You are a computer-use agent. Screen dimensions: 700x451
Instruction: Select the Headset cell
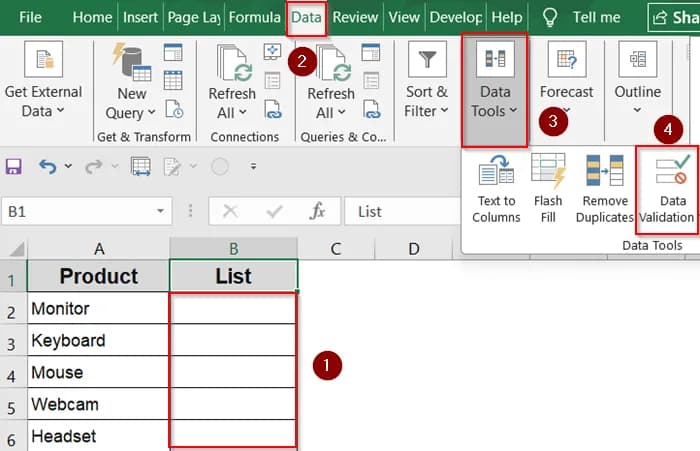click(98, 436)
